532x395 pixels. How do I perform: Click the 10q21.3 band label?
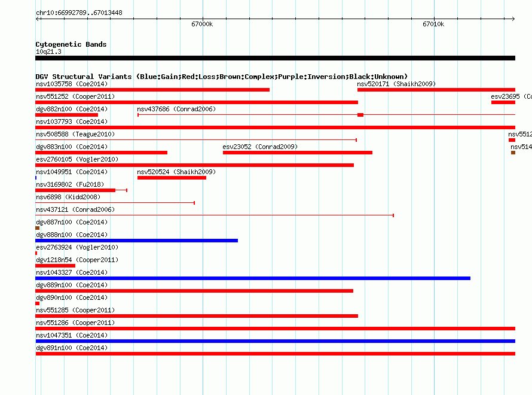(x=48, y=51)
